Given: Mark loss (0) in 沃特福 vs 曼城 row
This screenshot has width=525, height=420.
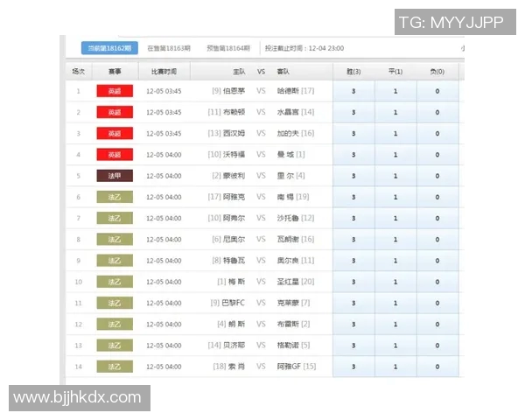Looking at the screenshot, I should click(437, 155).
